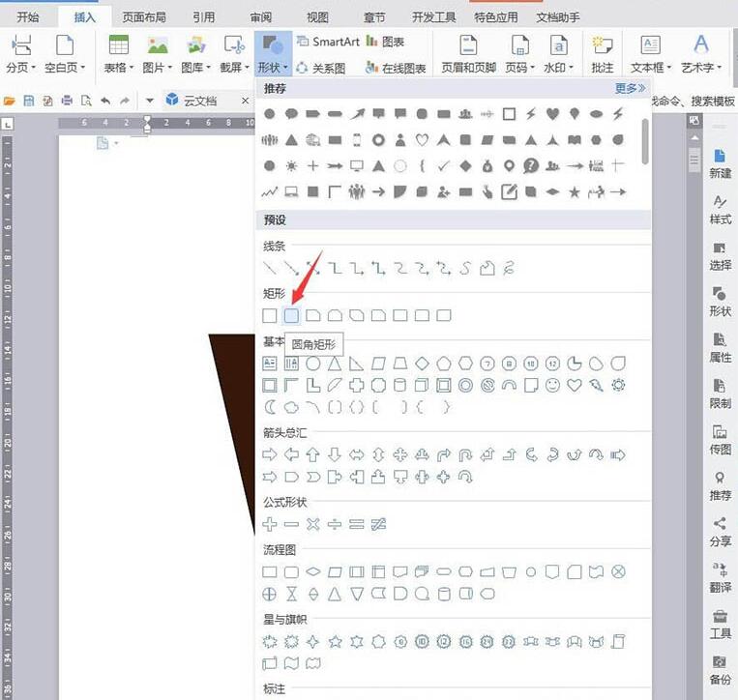Viewport: 738px width, 700px height.
Task: Switch to the 页面布局 tab
Action: coord(144,17)
